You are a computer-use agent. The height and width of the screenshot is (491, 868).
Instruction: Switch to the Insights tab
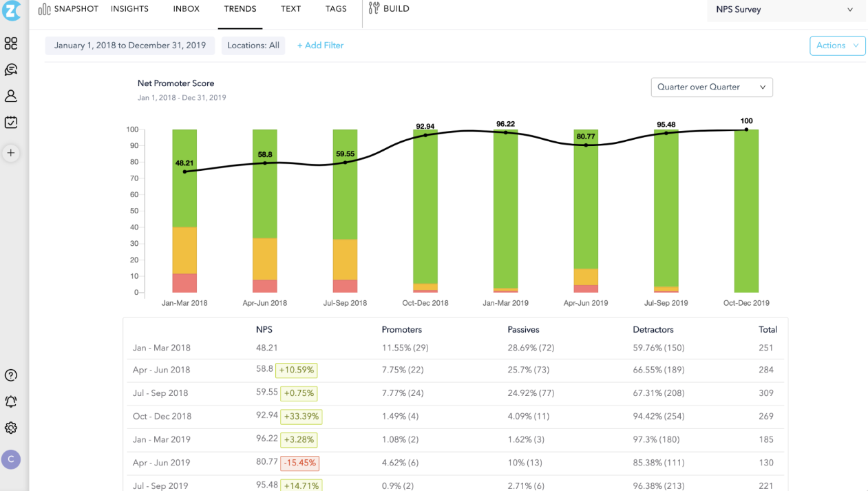pyautogui.click(x=129, y=9)
